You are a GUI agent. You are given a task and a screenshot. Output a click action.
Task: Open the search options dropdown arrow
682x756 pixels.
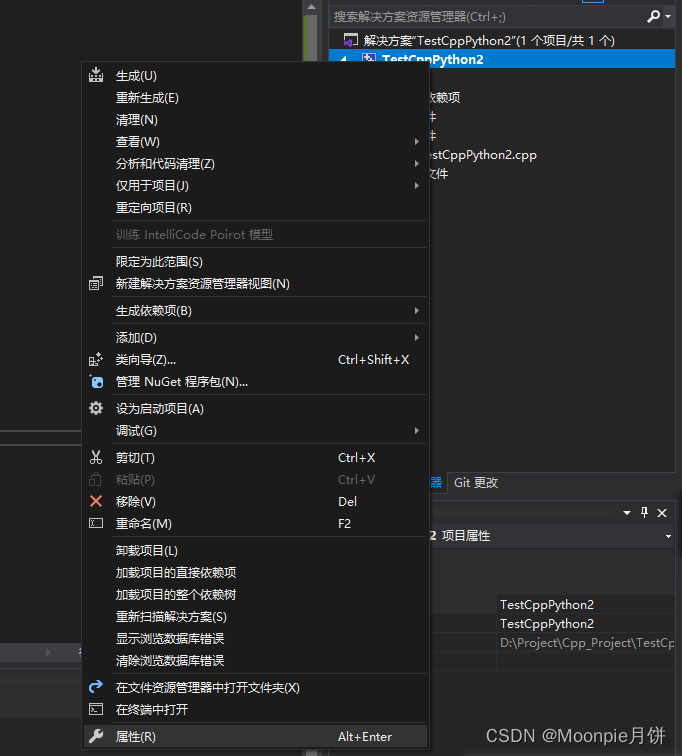click(668, 16)
